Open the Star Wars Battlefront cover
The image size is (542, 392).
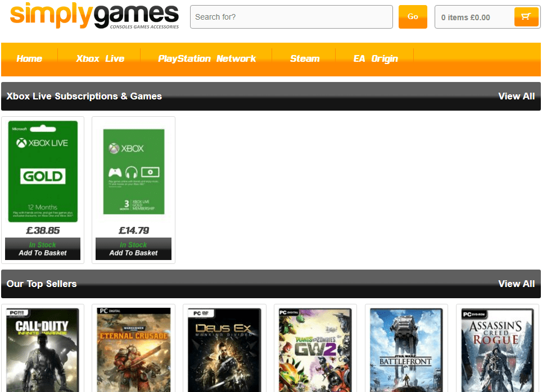click(x=406, y=350)
